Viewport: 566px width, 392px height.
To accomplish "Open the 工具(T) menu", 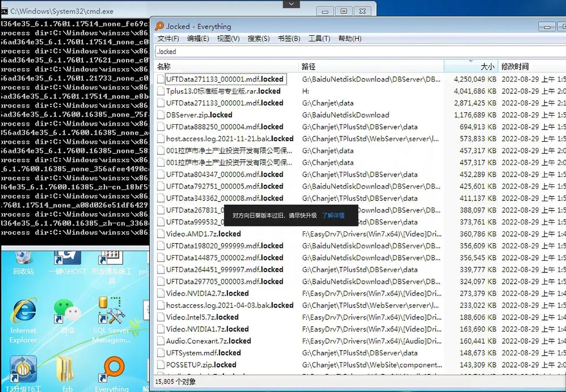I will pos(319,38).
